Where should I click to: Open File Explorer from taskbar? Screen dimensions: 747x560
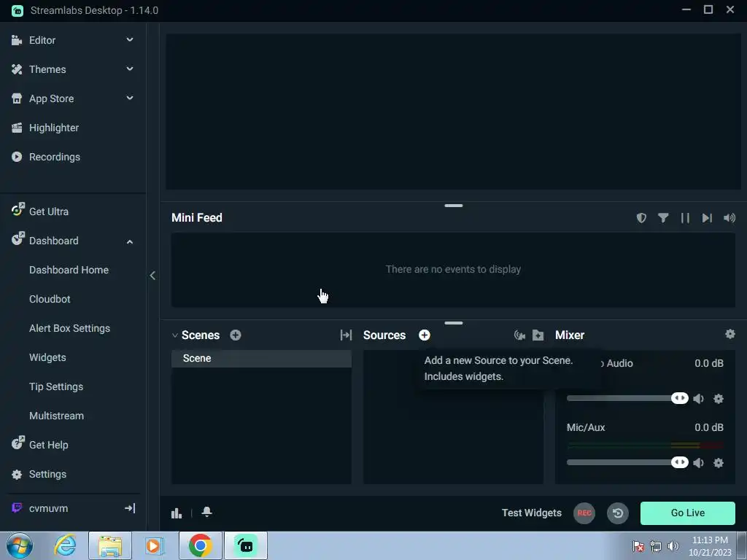[x=110, y=545]
